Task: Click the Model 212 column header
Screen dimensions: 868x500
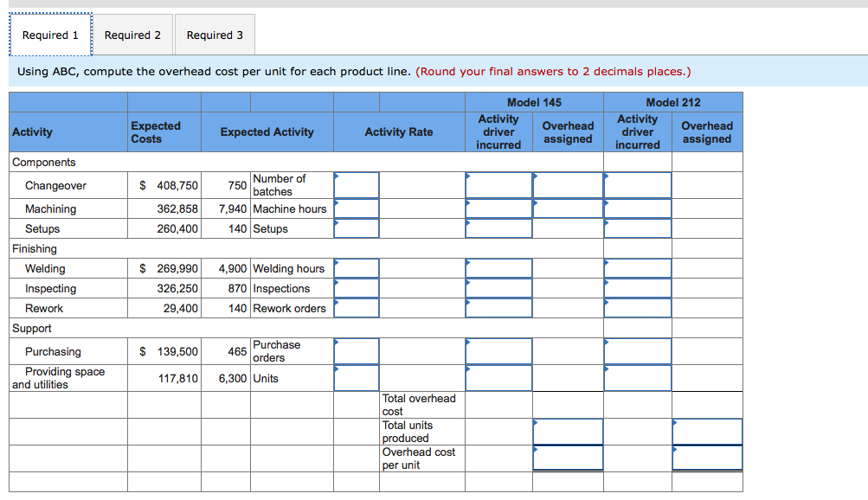Action: pyautogui.click(x=673, y=102)
